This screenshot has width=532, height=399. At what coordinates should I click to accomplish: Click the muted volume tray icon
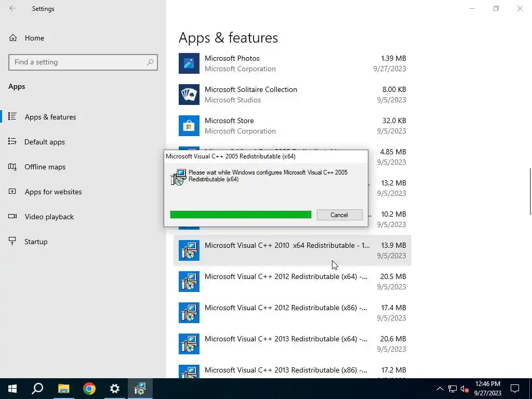pos(465,389)
